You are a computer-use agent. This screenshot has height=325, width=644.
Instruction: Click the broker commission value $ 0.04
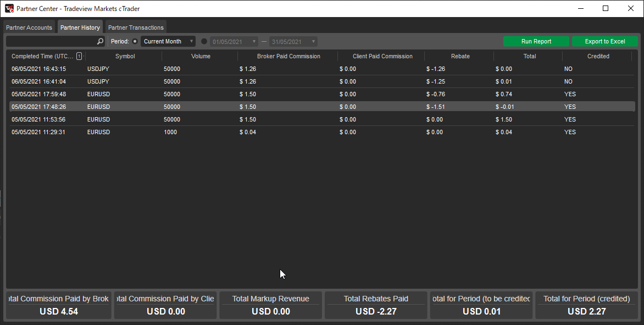click(x=248, y=133)
